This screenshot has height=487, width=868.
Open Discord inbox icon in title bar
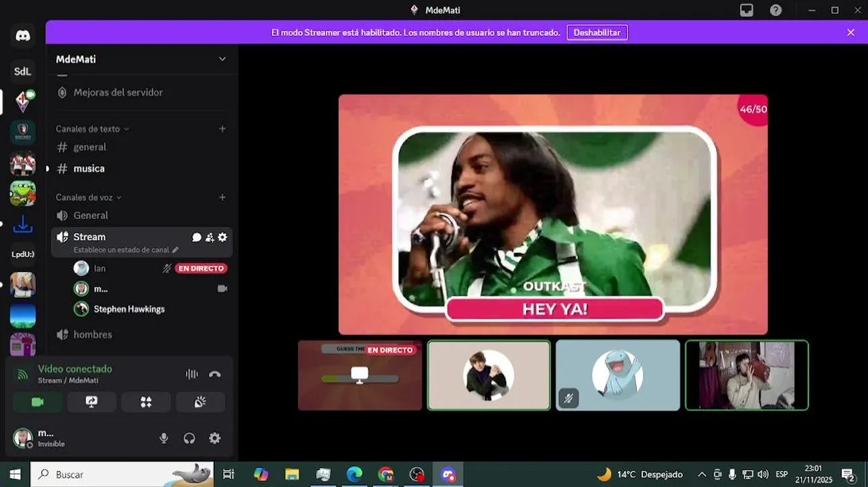tap(746, 10)
